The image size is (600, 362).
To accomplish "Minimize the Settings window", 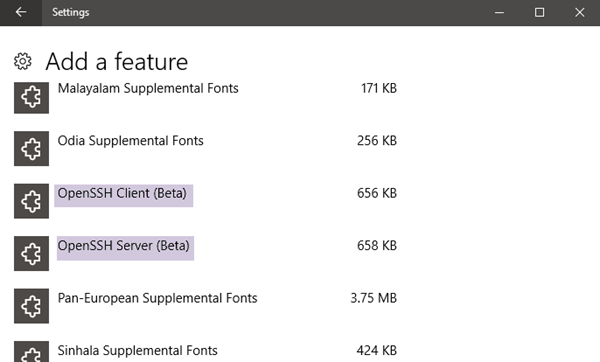I will tap(499, 13).
